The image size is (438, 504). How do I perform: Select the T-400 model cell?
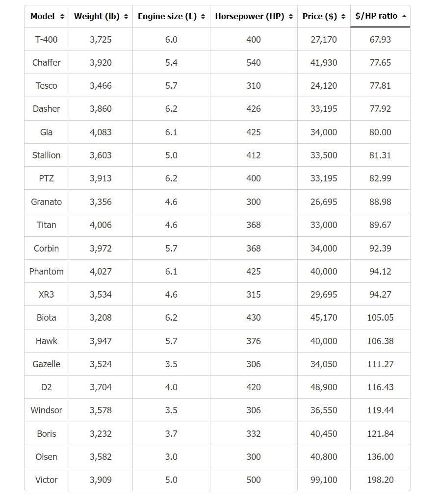(46, 40)
